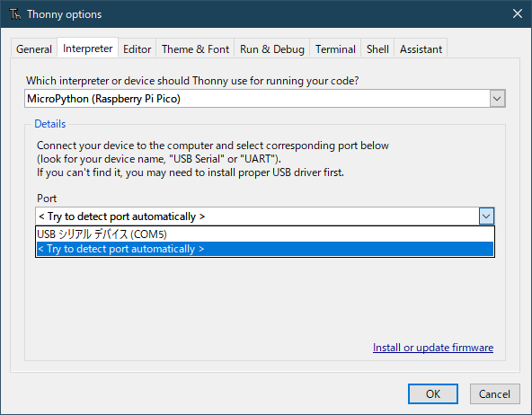This screenshot has width=532, height=415.
Task: Click the Details group label
Action: (x=50, y=124)
